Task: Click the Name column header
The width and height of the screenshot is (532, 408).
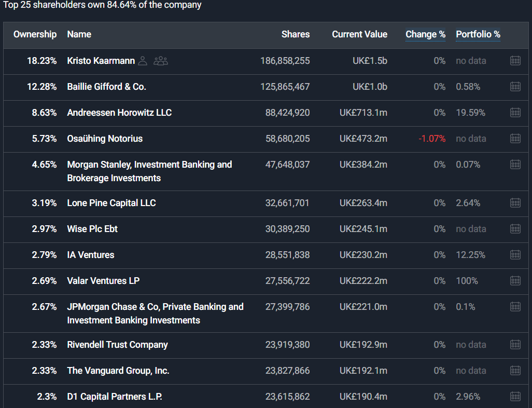Action: coord(79,34)
